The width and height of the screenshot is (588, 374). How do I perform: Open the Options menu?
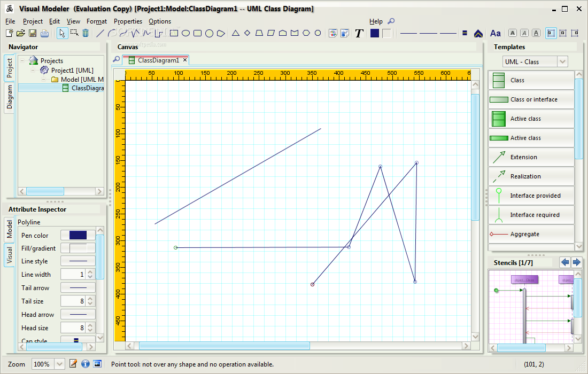pyautogui.click(x=160, y=21)
